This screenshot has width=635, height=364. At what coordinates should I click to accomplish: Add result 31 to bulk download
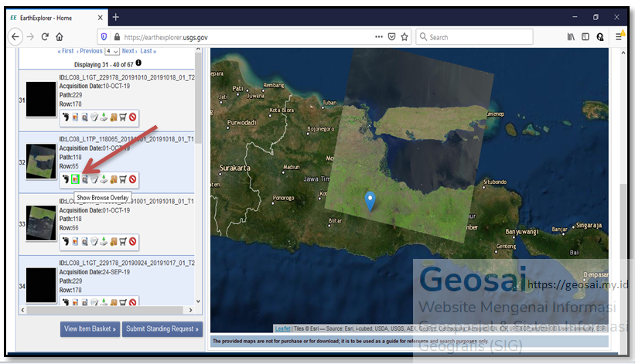114,117
